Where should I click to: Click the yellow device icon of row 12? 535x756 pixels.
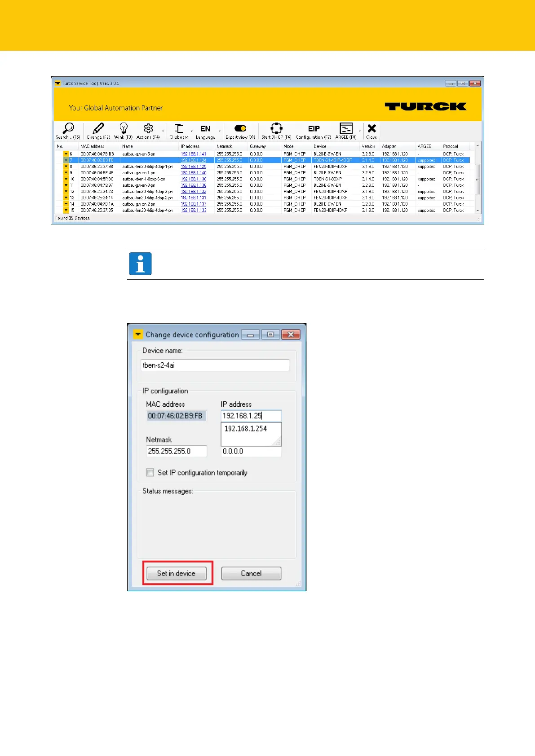point(66,192)
